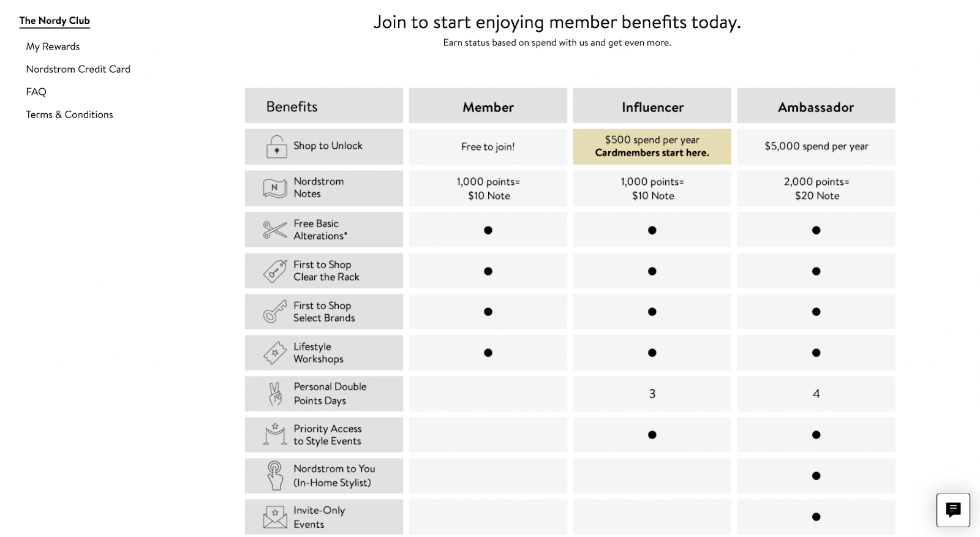The width and height of the screenshot is (980, 537).
Task: Open the FAQ link
Action: [x=36, y=92]
